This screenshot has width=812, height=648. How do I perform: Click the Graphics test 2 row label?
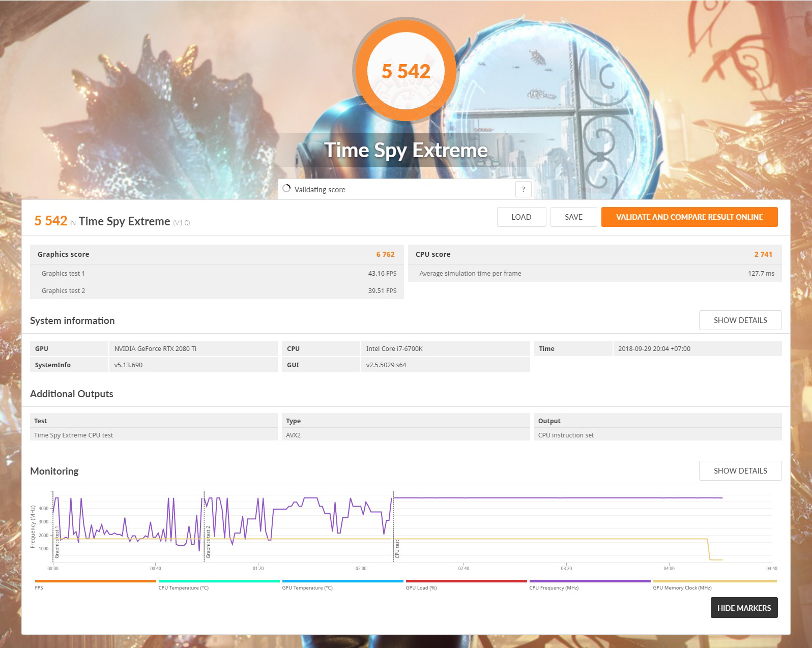pyautogui.click(x=63, y=290)
